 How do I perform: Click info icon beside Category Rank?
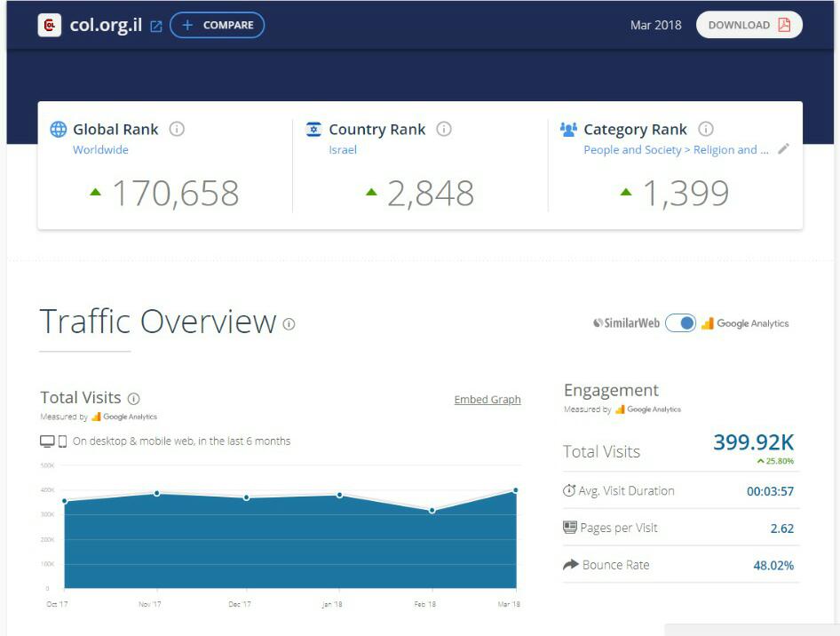[x=706, y=129]
